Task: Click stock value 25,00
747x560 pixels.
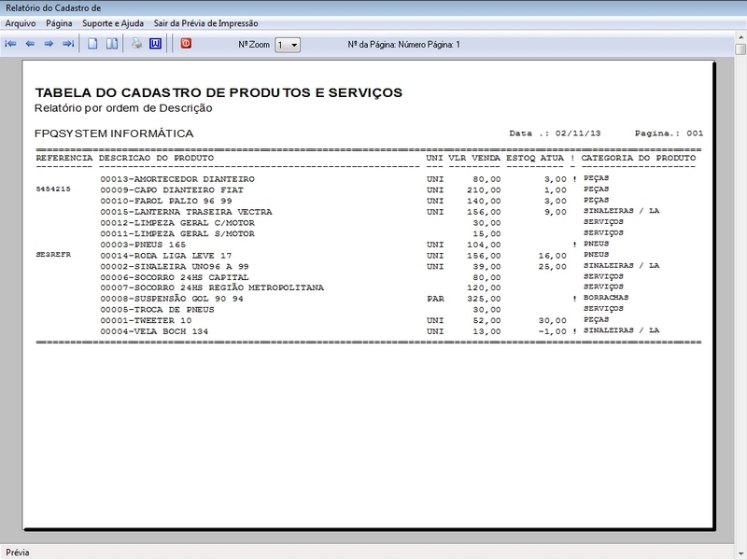Action: tap(553, 267)
